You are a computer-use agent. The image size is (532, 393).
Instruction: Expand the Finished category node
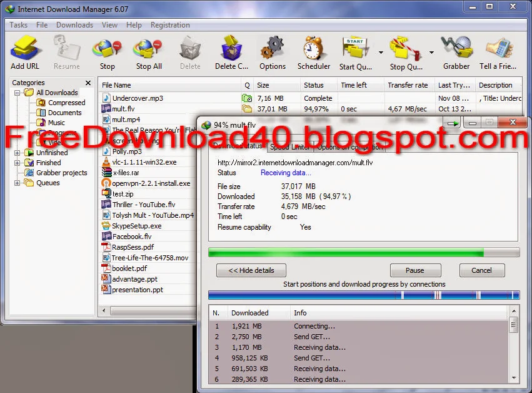coord(17,163)
